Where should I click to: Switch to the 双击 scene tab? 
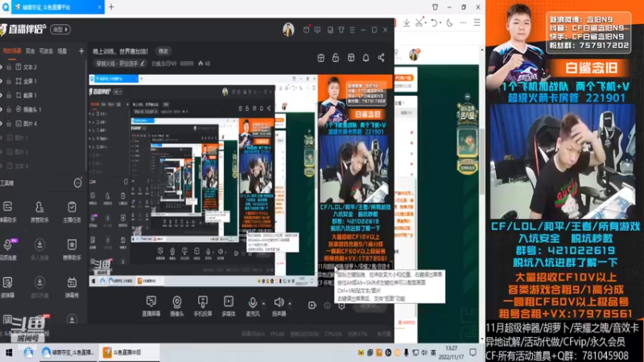tap(30, 51)
